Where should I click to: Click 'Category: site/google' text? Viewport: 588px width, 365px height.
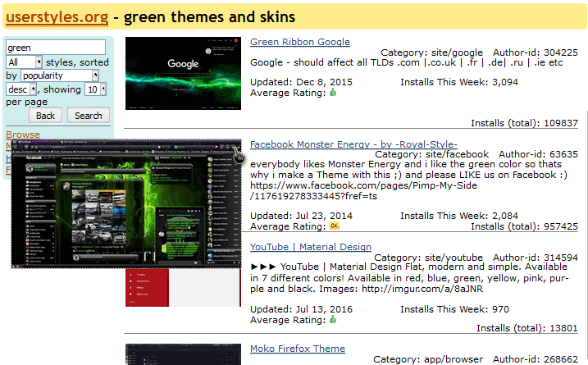pos(431,52)
